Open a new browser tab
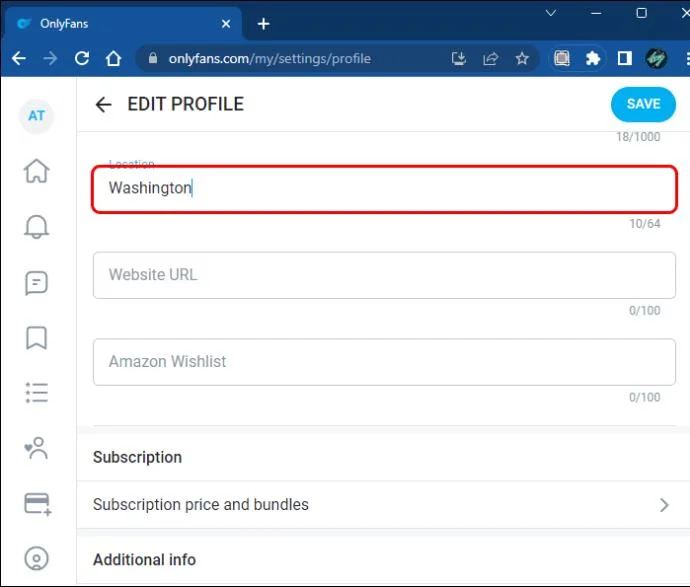Screen dimensions: 690x587 (264, 23)
